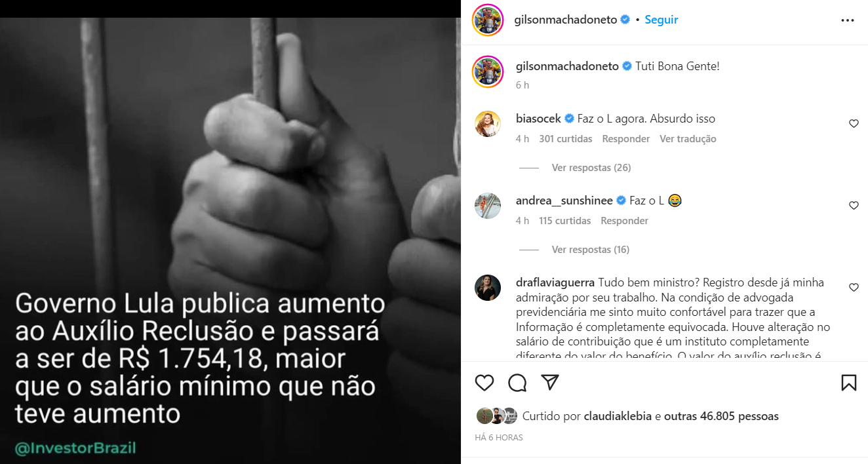View the 301 curtidas on biasocek's comment
Viewport: 868px width, 464px height.
coord(566,139)
